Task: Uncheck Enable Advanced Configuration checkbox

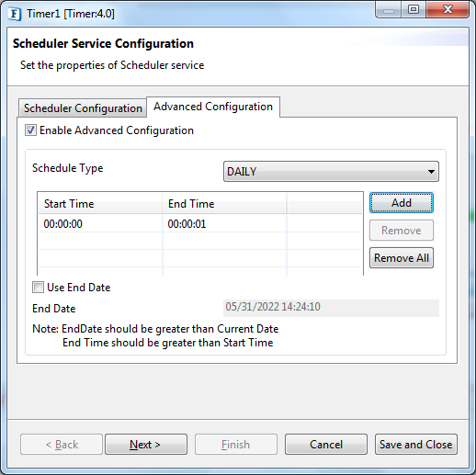Action: click(30, 130)
